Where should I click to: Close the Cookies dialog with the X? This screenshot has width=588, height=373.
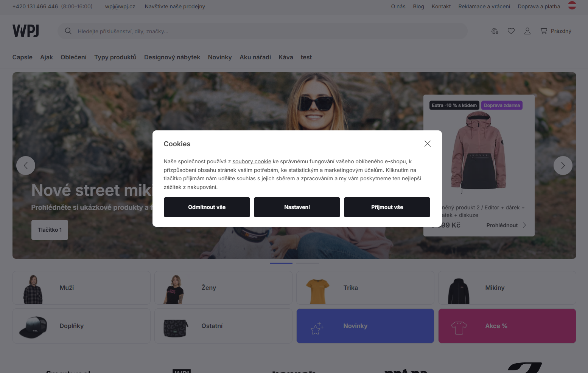click(428, 144)
